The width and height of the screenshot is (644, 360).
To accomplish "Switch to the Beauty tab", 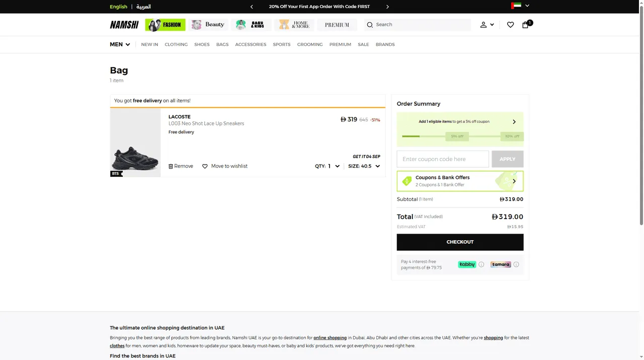I will click(x=208, y=24).
